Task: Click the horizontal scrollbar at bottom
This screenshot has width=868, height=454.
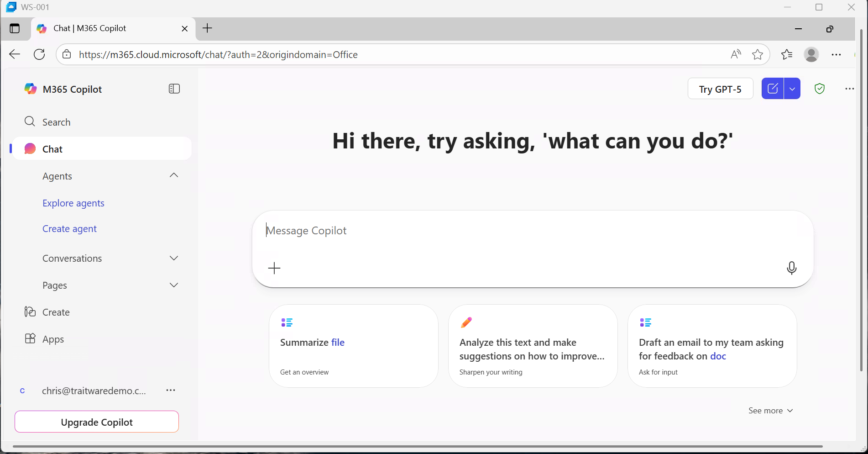Action: (418, 446)
